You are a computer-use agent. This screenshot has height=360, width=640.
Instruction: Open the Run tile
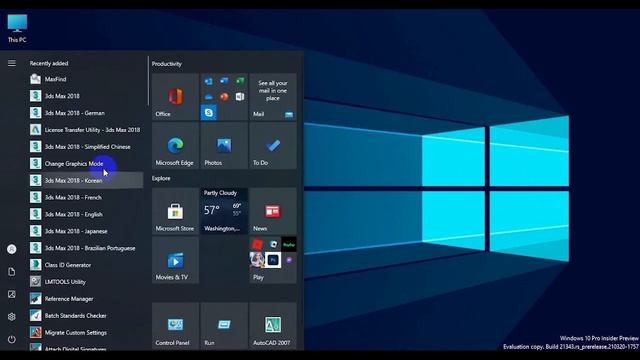pyautogui.click(x=224, y=326)
